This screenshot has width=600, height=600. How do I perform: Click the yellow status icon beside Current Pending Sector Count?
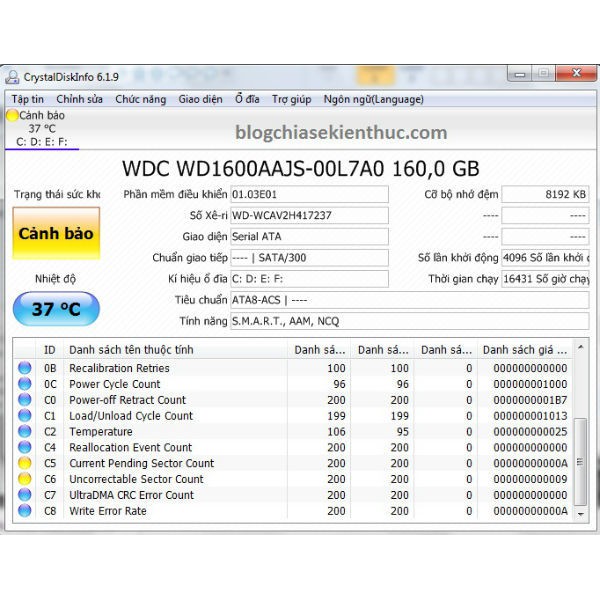pos(25,463)
